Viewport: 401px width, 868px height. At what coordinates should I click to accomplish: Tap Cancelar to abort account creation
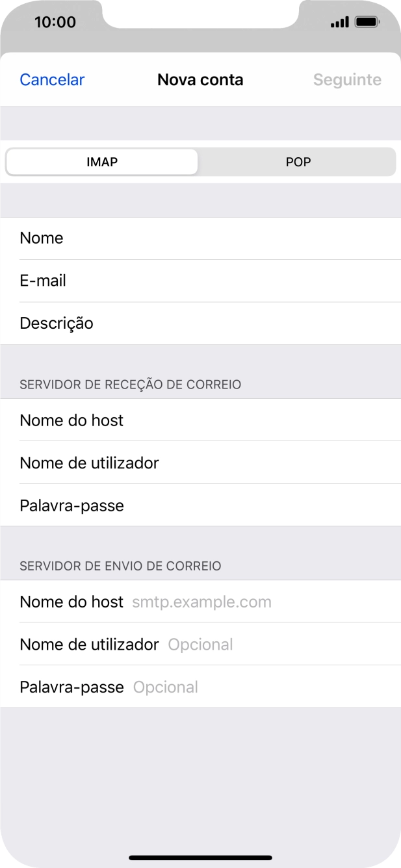coord(51,79)
